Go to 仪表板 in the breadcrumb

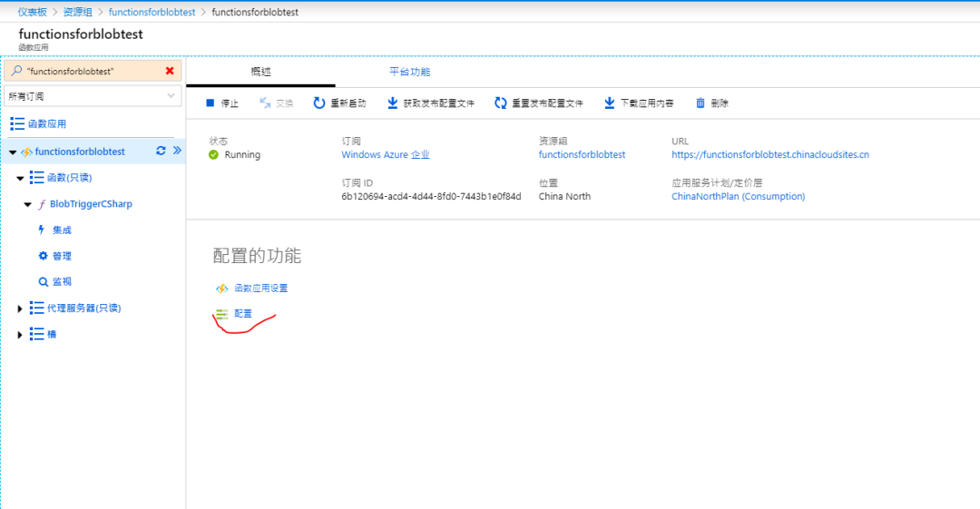point(32,12)
